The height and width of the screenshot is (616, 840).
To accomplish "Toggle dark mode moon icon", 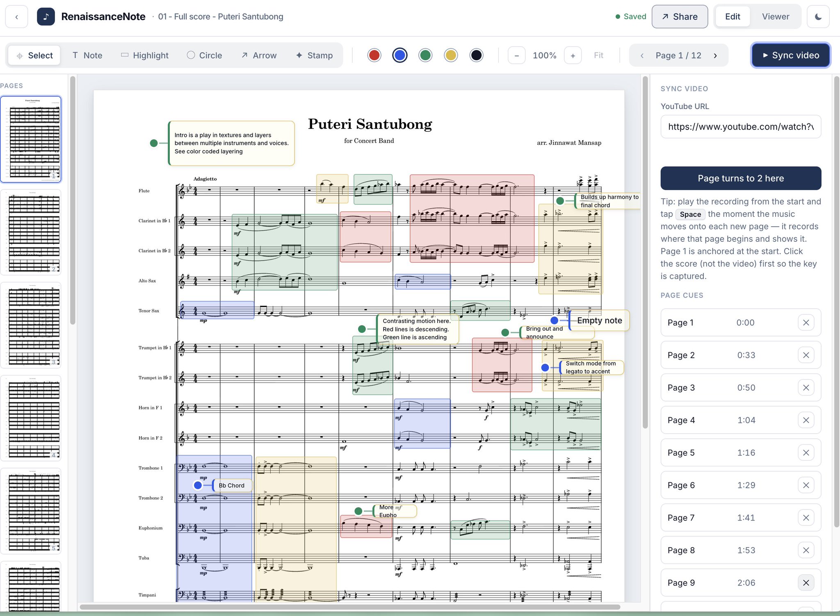I will tap(818, 17).
